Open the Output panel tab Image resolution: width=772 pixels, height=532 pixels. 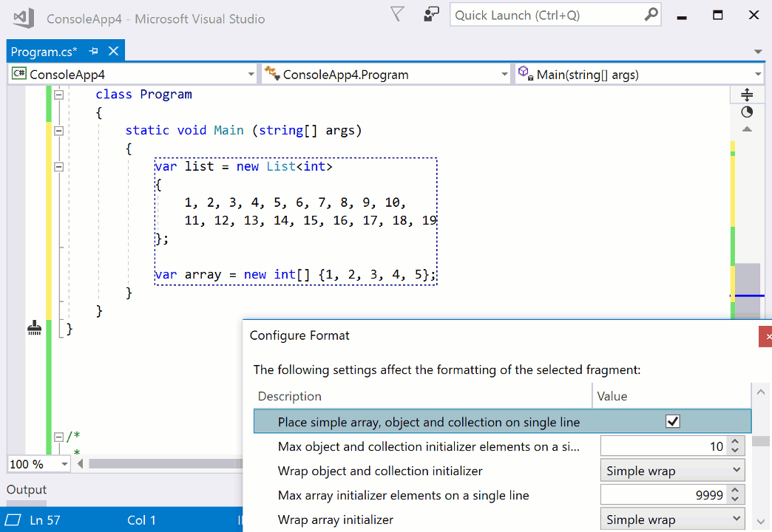(x=27, y=490)
